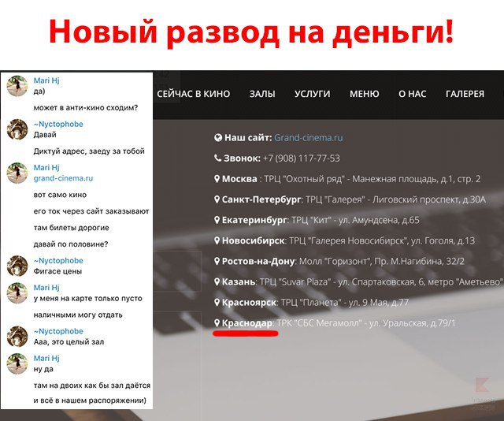Select the Красноярск city name
Image resolution: width=504 pixels, height=421 pixels.
coord(249,303)
